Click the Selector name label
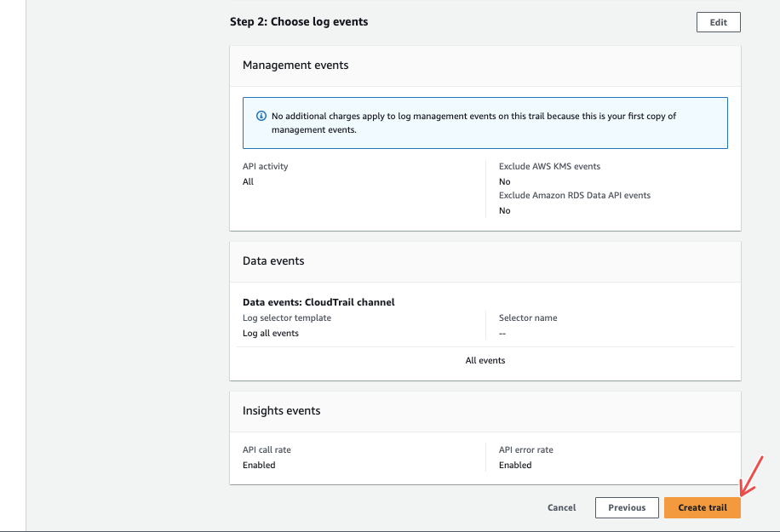The height and width of the screenshot is (532, 780). (x=528, y=317)
